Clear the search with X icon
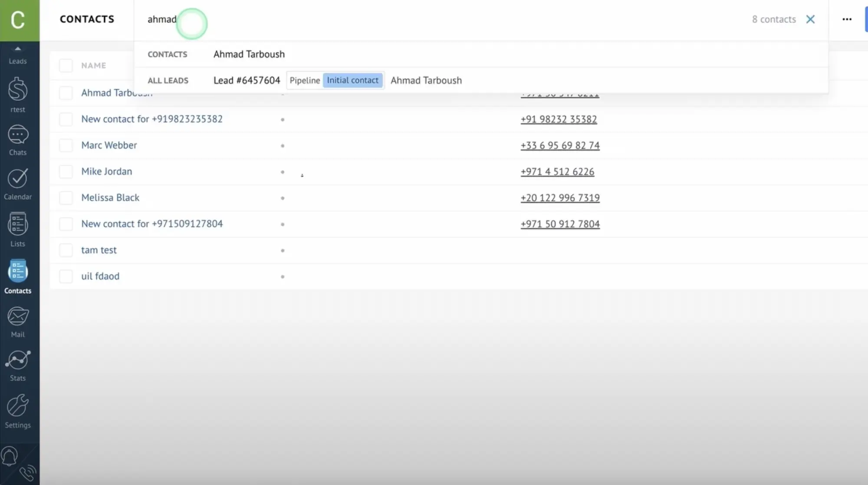This screenshot has width=868, height=485. (810, 20)
